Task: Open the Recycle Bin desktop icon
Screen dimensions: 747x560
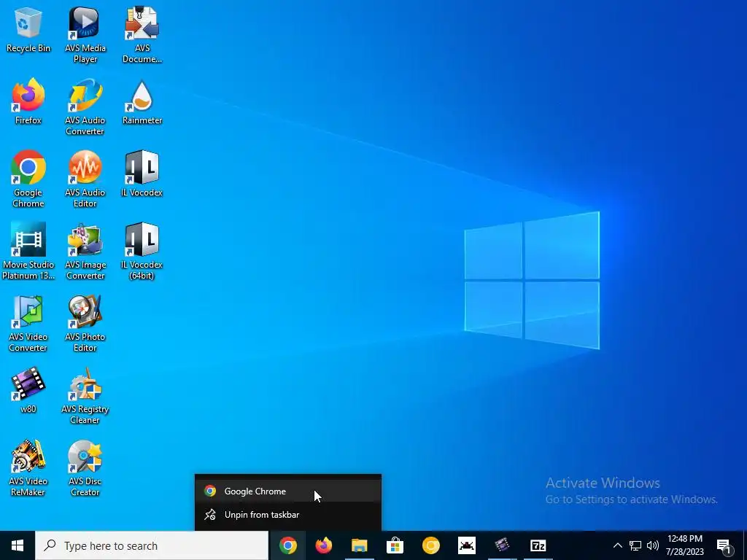Action: [x=28, y=29]
